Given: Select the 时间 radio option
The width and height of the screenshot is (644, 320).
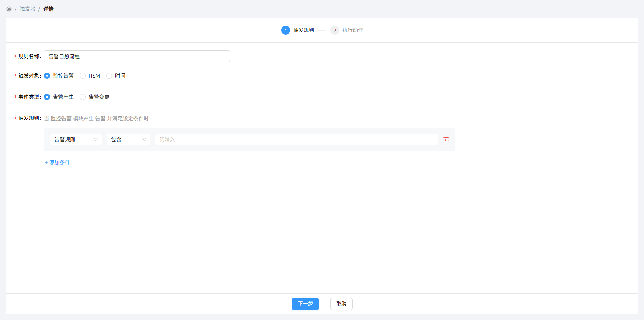Looking at the screenshot, I should point(109,76).
